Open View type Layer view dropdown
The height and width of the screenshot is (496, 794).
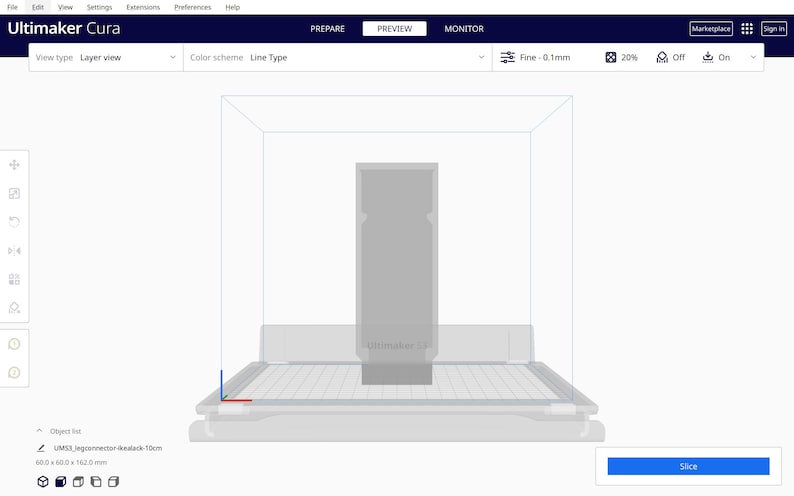pyautogui.click(x=106, y=57)
